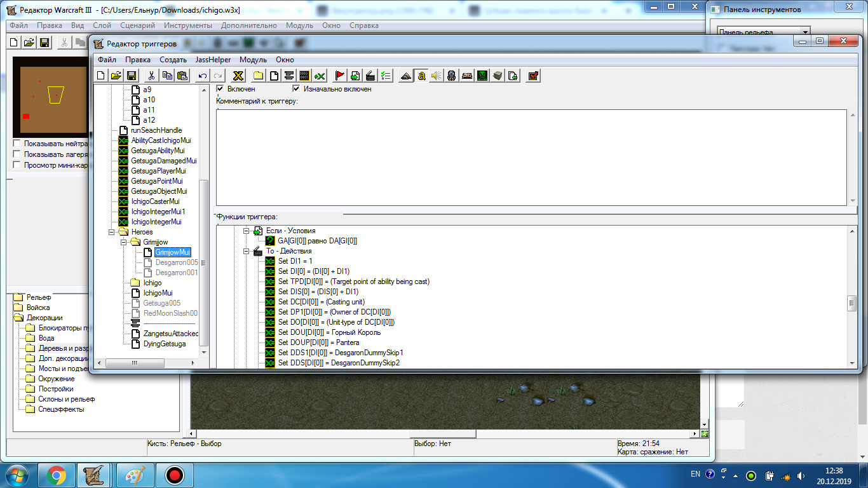Open Variables editor with yellow X icon
Screen dimensions: 868x488
(x=238, y=76)
